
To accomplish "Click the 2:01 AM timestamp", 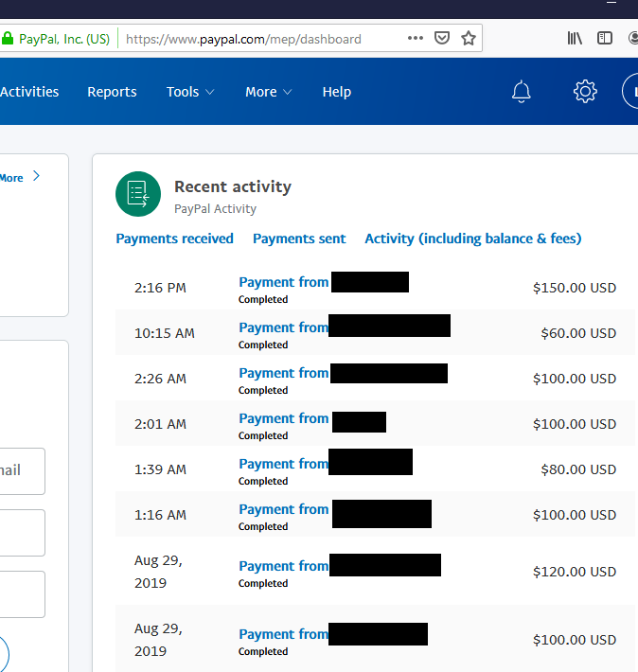I will coord(160,424).
